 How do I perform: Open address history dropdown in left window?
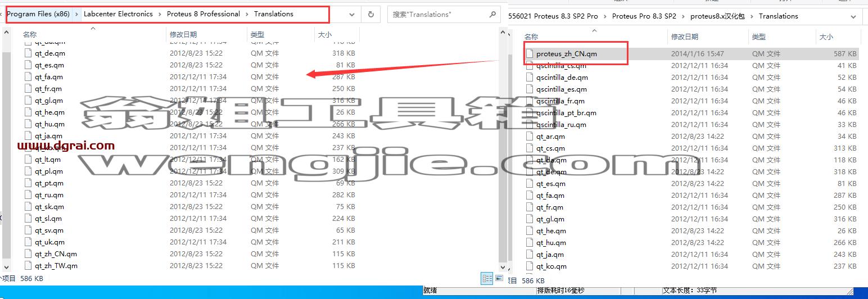pos(352,15)
